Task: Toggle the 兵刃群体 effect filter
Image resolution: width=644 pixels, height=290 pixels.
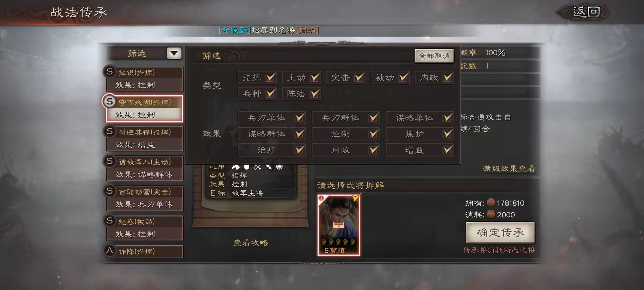Action: click(374, 118)
